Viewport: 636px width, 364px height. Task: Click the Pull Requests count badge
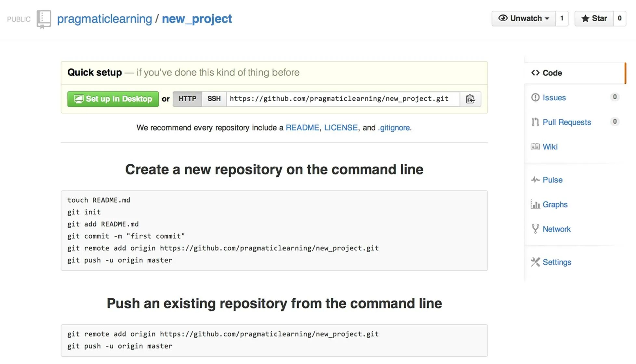coord(615,121)
